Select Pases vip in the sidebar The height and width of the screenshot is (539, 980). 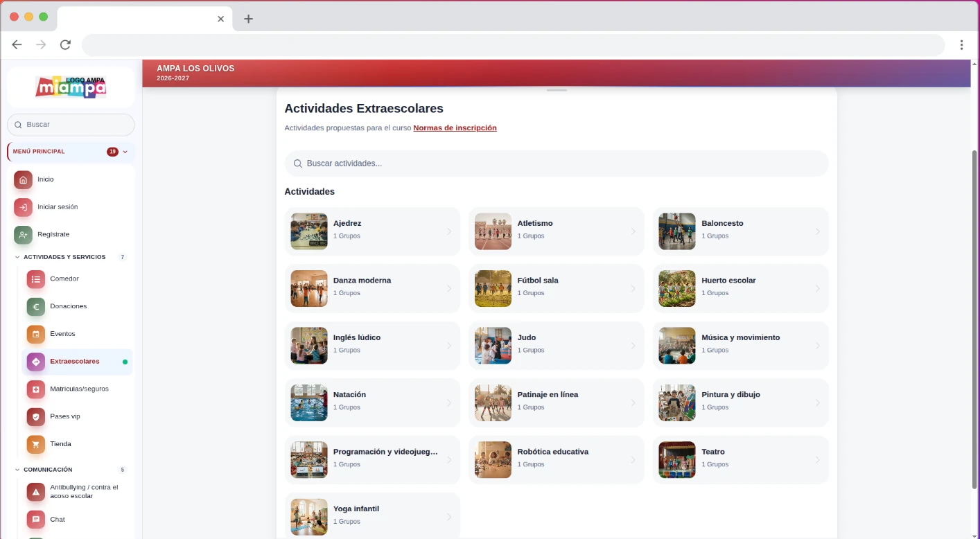(77, 416)
